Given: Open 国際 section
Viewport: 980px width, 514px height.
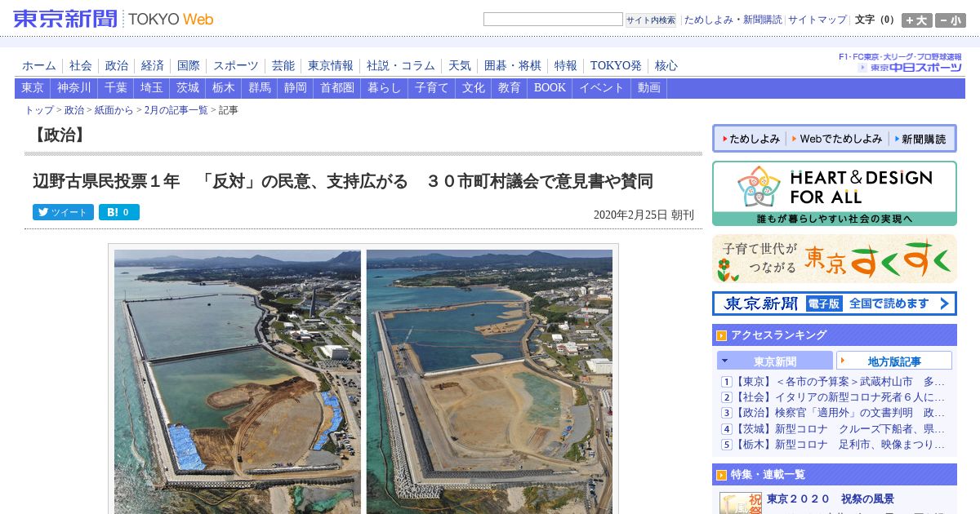Looking at the screenshot, I should pos(189,65).
